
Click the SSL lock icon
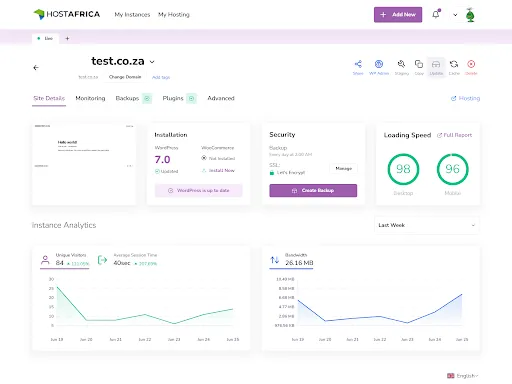272,173
